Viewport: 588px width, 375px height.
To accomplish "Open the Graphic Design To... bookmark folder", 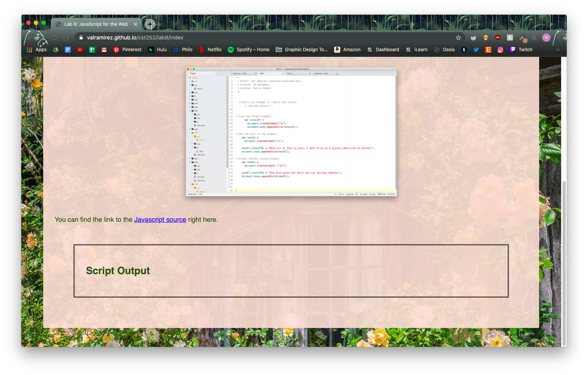I will (302, 50).
